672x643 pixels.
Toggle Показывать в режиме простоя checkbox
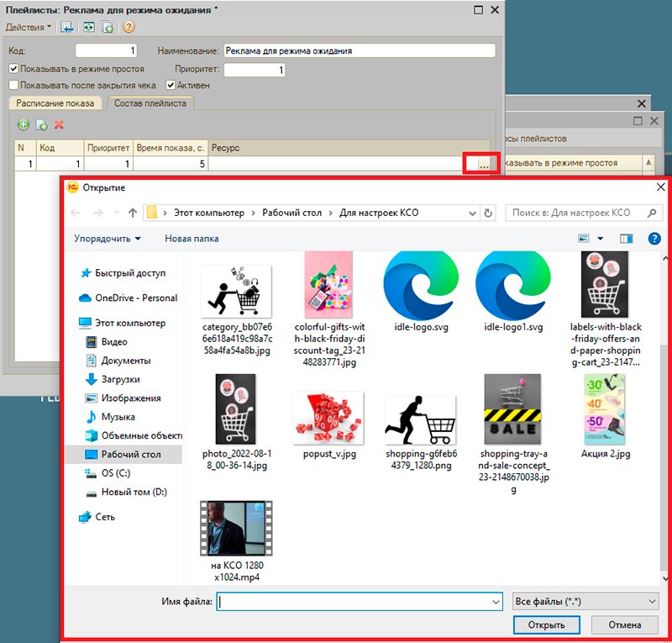point(13,69)
